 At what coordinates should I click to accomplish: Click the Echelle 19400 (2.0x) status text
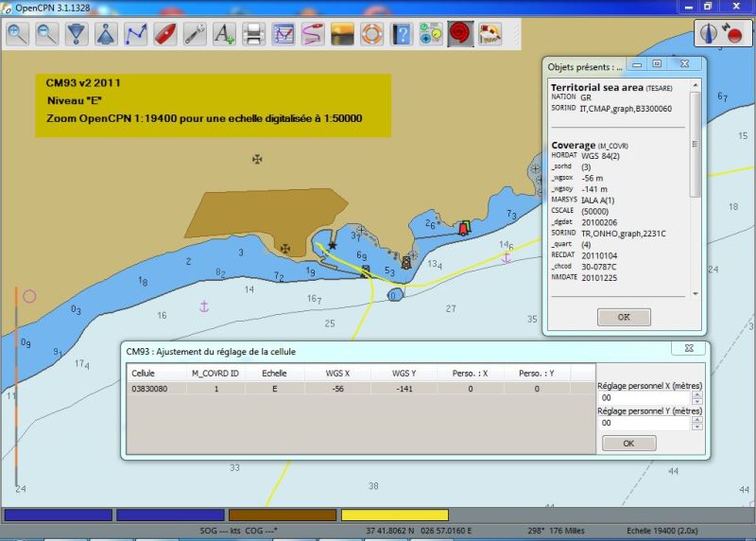[662, 531]
